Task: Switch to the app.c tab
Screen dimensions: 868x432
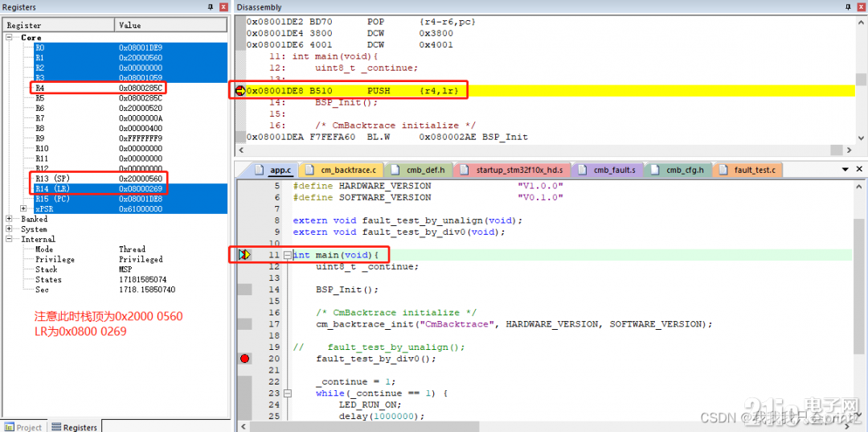Action: tap(275, 170)
